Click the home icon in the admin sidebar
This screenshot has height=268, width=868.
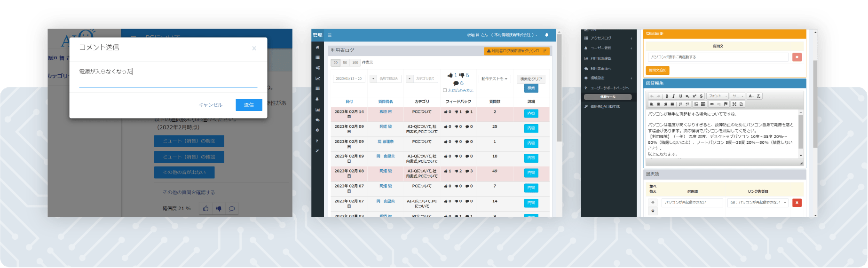click(317, 47)
